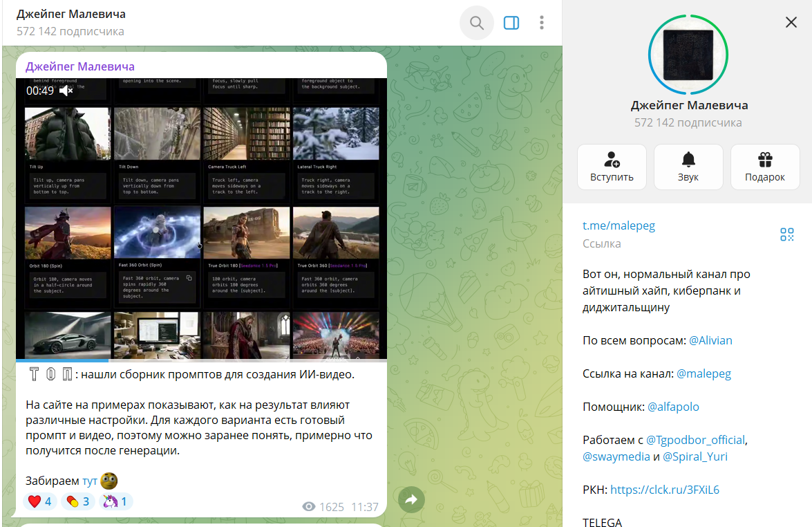Open the @swaymedia link
Viewport: 812px width, 527px height.
click(616, 456)
